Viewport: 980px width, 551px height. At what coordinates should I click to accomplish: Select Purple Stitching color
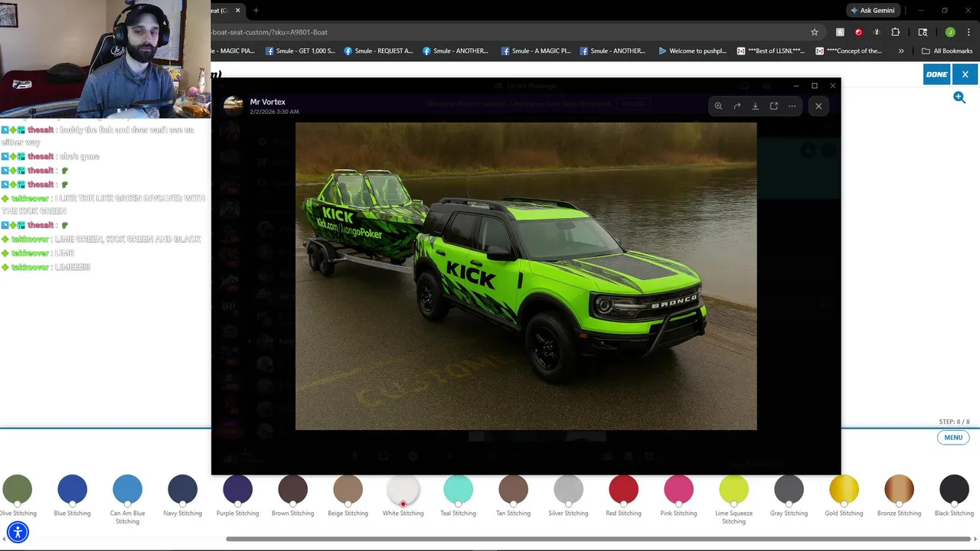(x=237, y=489)
